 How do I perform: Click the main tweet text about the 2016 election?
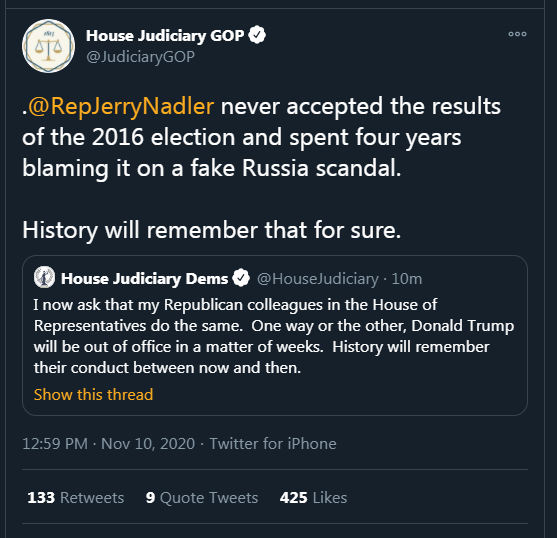[261, 137]
